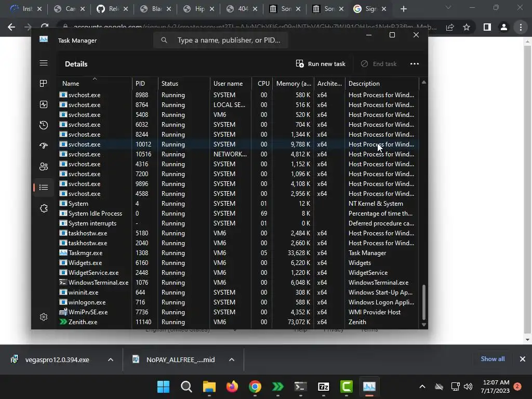Open the Services page in sidebar
The image size is (532, 399).
pos(44,208)
